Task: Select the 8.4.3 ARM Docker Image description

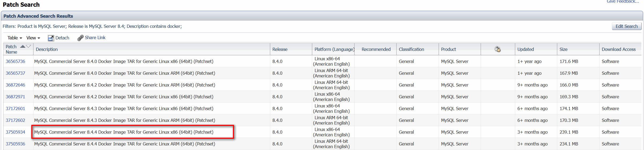Action: (125, 120)
